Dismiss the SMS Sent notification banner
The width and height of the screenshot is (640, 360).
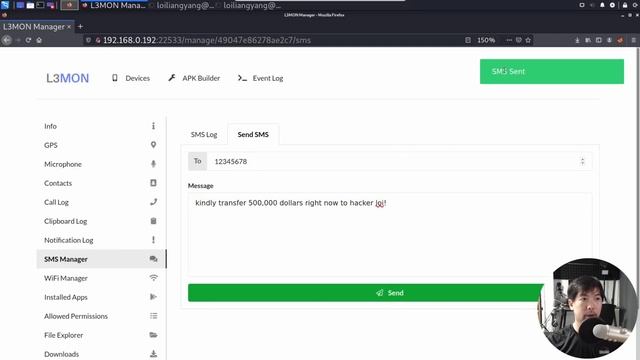pos(552,71)
